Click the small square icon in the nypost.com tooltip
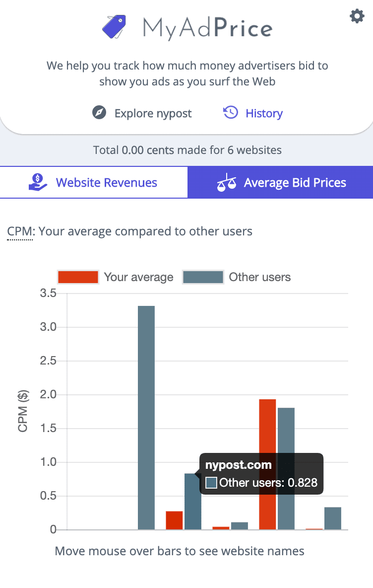373x588 pixels. (x=211, y=482)
